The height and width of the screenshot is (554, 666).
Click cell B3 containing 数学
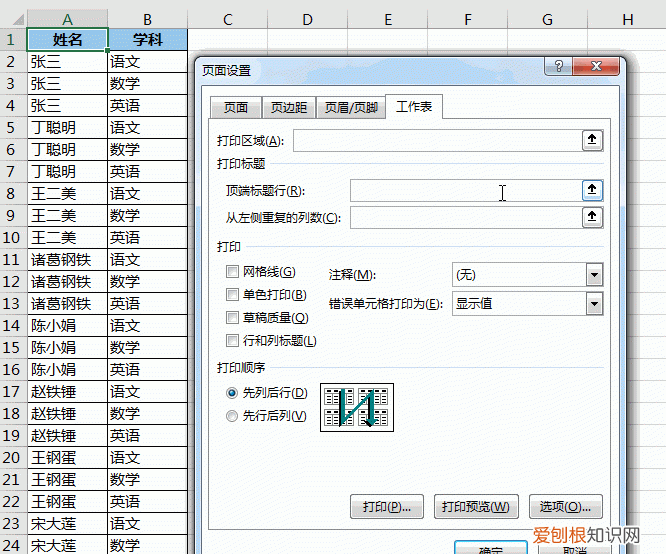(147, 84)
